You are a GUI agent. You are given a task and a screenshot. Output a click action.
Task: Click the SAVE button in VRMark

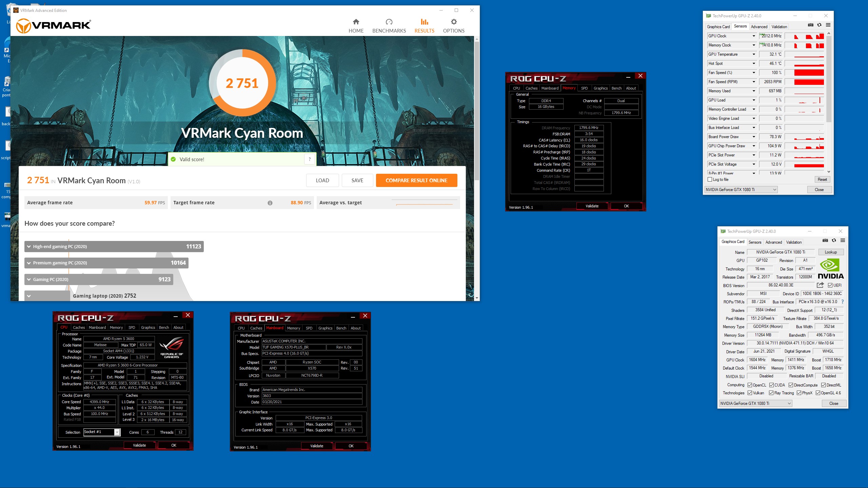[357, 181]
